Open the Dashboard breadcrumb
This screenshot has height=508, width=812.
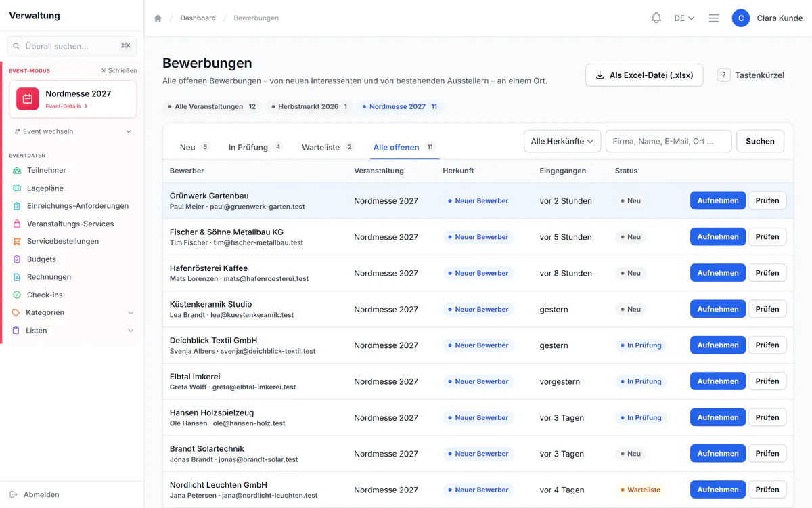click(x=198, y=18)
